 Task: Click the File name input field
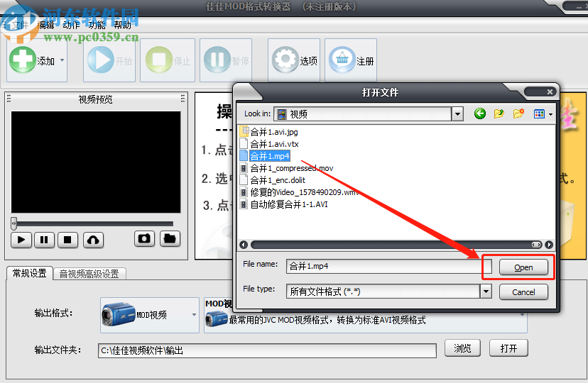pos(388,266)
